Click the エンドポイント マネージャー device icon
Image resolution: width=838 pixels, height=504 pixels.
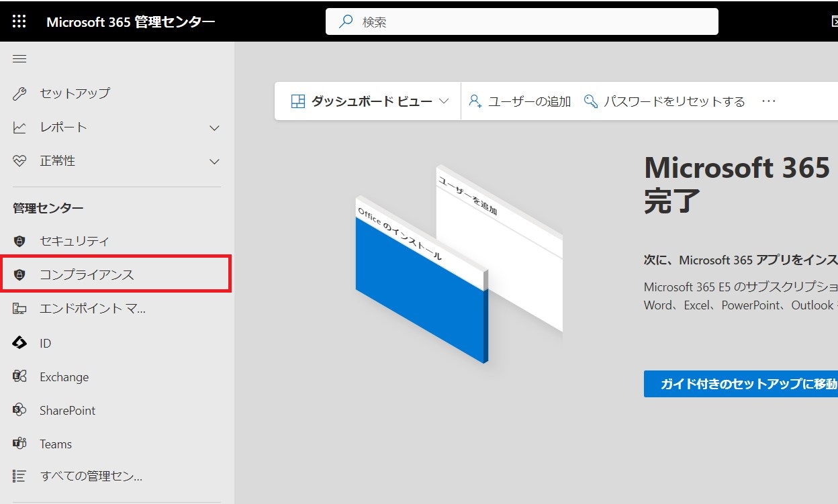click(x=19, y=309)
